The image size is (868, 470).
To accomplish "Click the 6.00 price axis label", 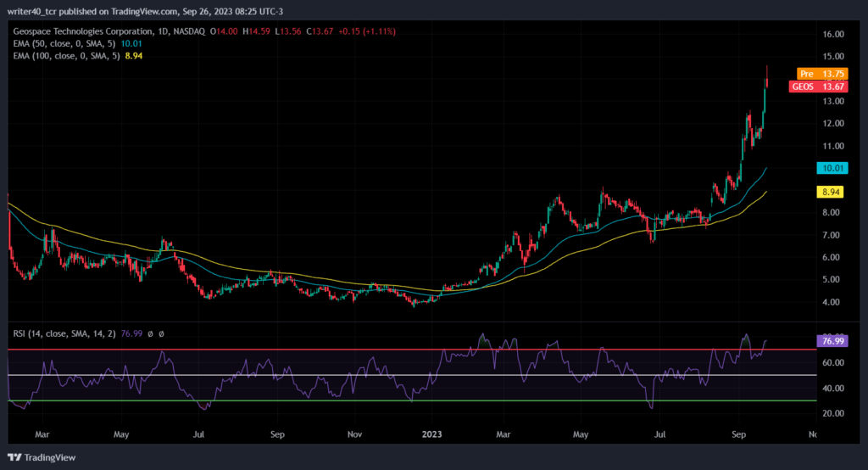I will click(831, 258).
